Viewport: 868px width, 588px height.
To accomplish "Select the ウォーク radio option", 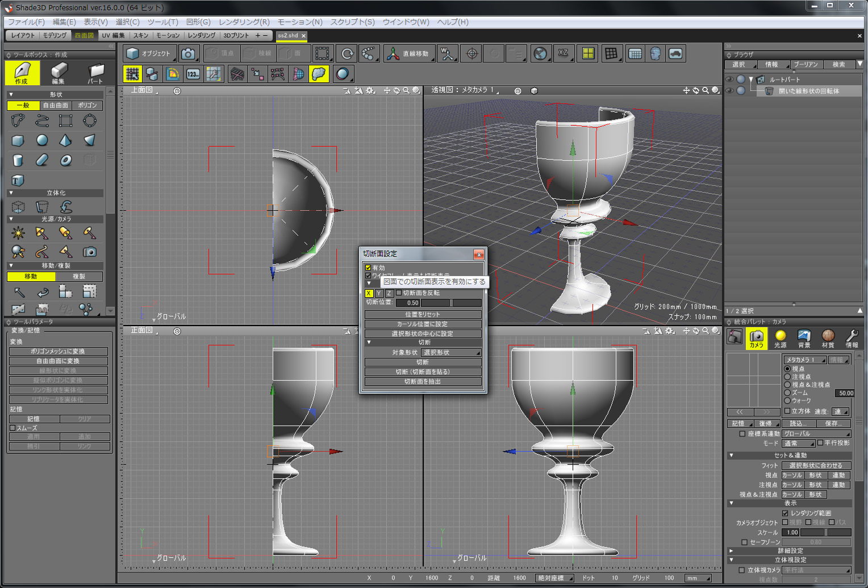I will tap(787, 401).
